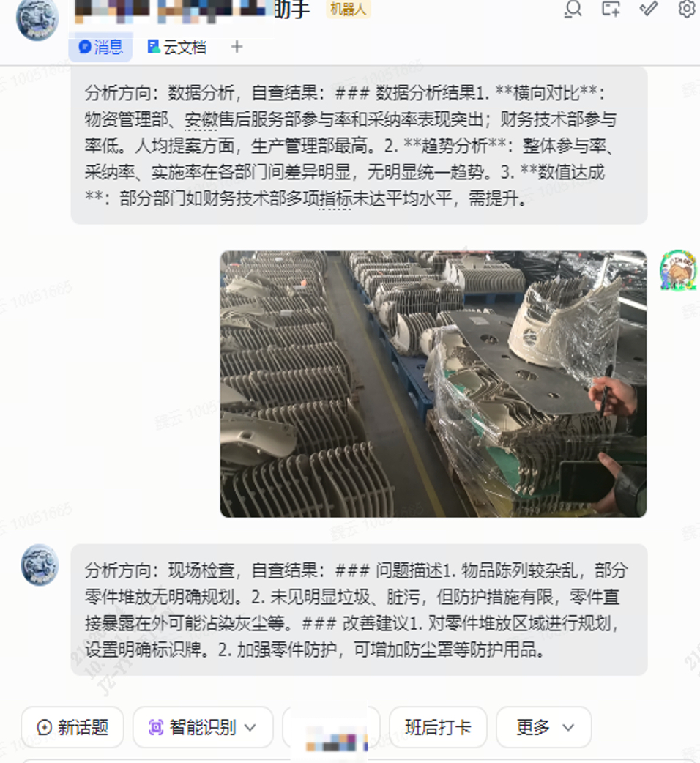The height and width of the screenshot is (763, 700).
Task: Open chat settings gear icon
Action: (x=687, y=9)
